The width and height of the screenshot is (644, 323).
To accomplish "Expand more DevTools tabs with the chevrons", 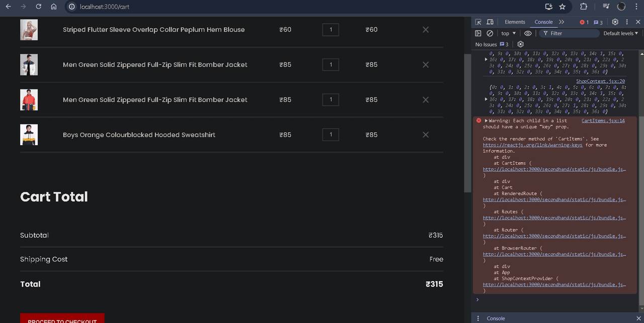I will click(x=561, y=22).
